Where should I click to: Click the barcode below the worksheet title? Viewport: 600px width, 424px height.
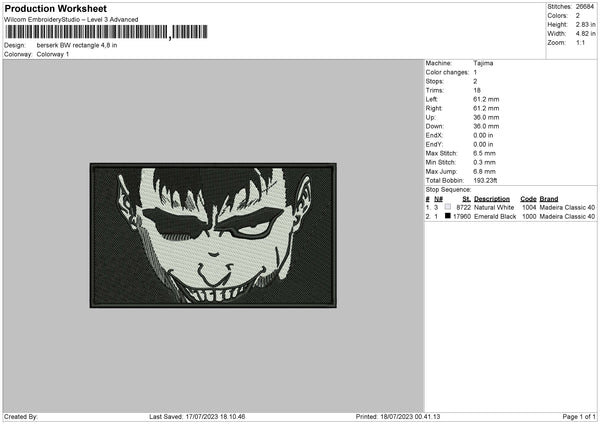[106, 32]
